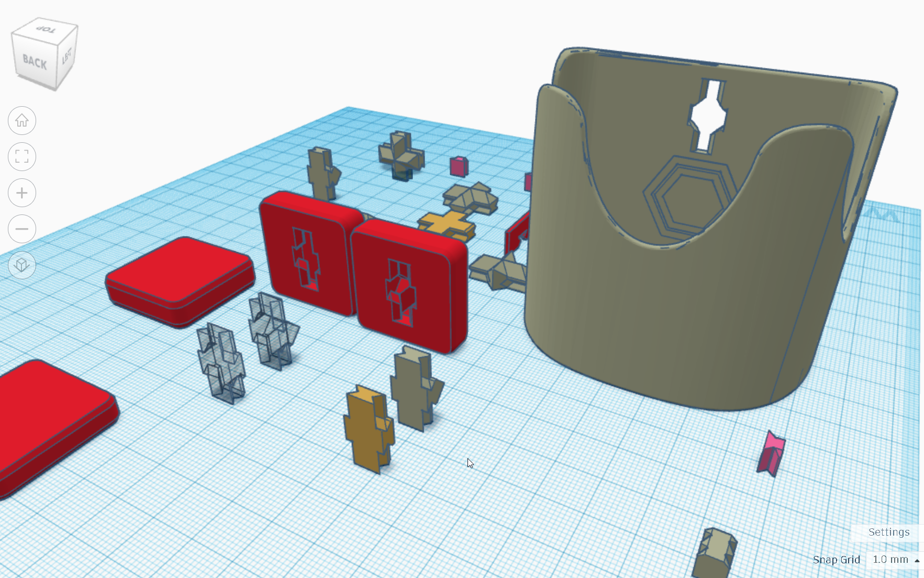The image size is (924, 578).
Task: Zoom in with the plus button
Action: click(22, 193)
